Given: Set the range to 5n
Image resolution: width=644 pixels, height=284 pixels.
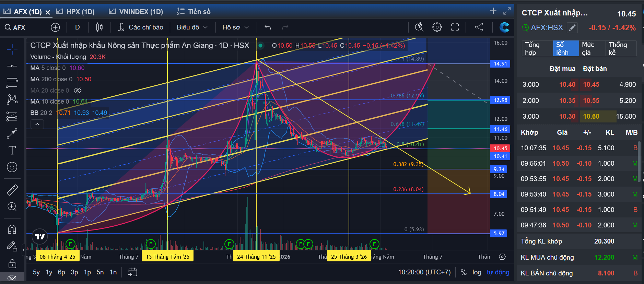Looking at the screenshot, I should (x=100, y=272).
